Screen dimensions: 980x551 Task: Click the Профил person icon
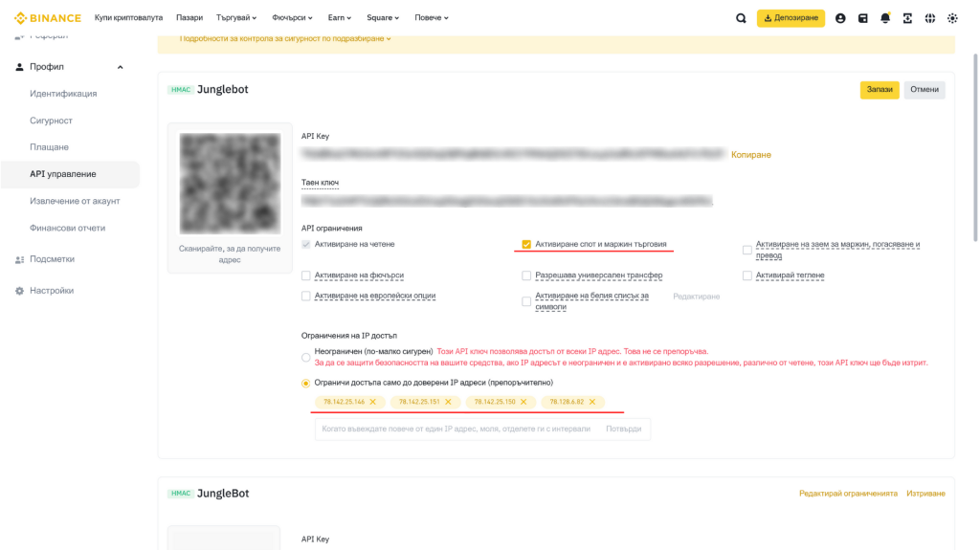(x=19, y=67)
